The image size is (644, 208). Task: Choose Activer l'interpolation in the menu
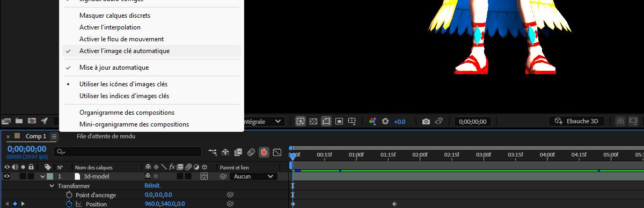pos(151,27)
